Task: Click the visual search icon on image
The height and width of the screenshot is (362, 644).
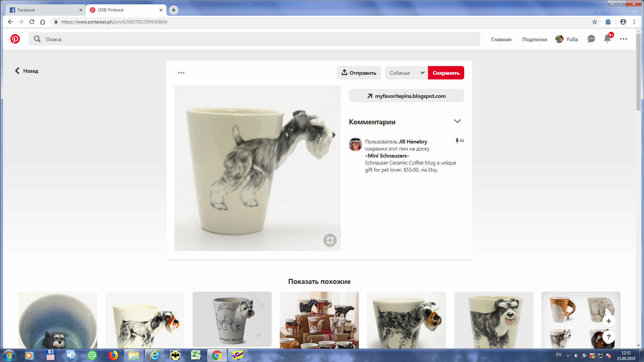Action: pos(330,240)
